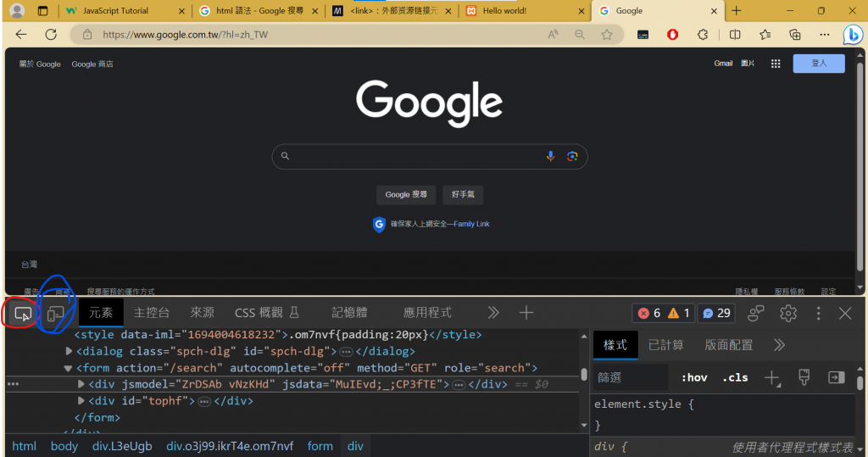
Task: Open the Family Link link
Action: [471, 224]
